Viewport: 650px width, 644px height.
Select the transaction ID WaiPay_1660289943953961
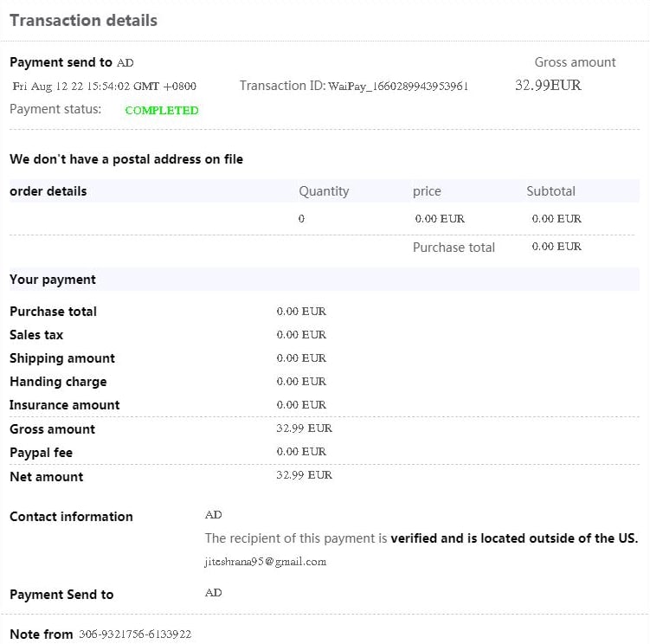pyautogui.click(x=398, y=87)
